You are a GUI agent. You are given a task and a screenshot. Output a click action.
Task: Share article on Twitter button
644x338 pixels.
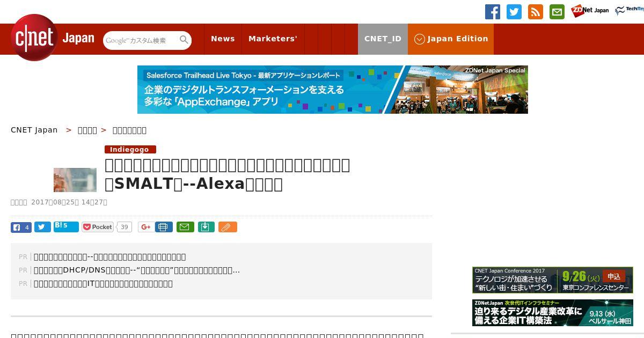42,227
